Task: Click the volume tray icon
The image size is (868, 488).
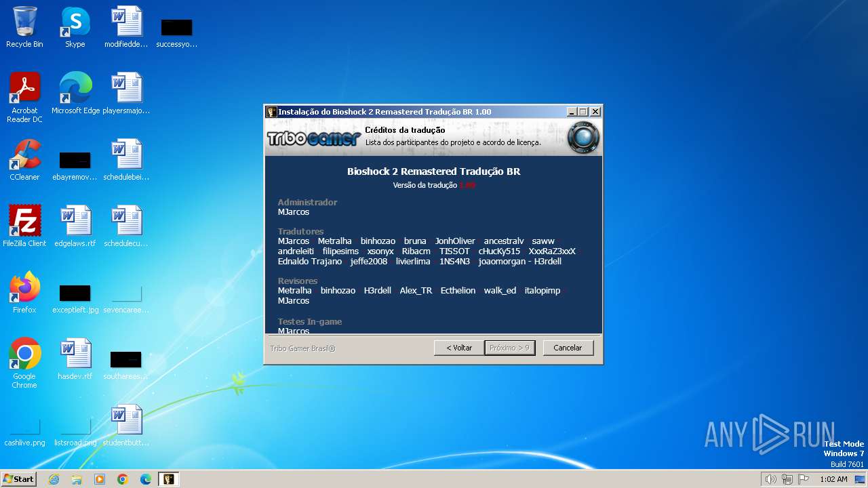Action: click(770, 479)
